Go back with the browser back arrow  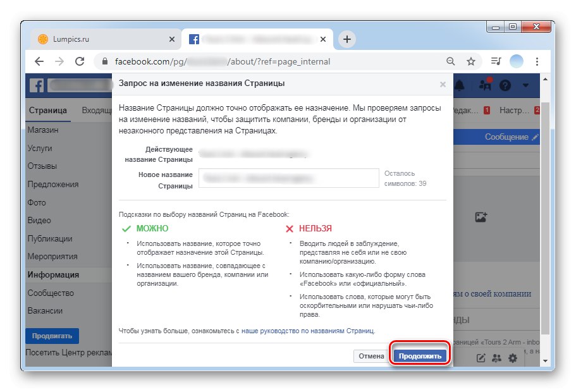tap(39, 61)
